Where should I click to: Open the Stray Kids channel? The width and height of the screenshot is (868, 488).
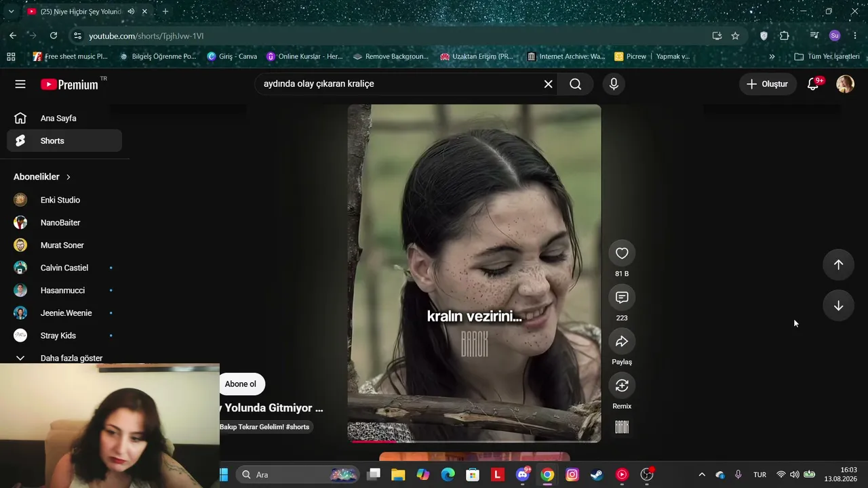[64, 335]
